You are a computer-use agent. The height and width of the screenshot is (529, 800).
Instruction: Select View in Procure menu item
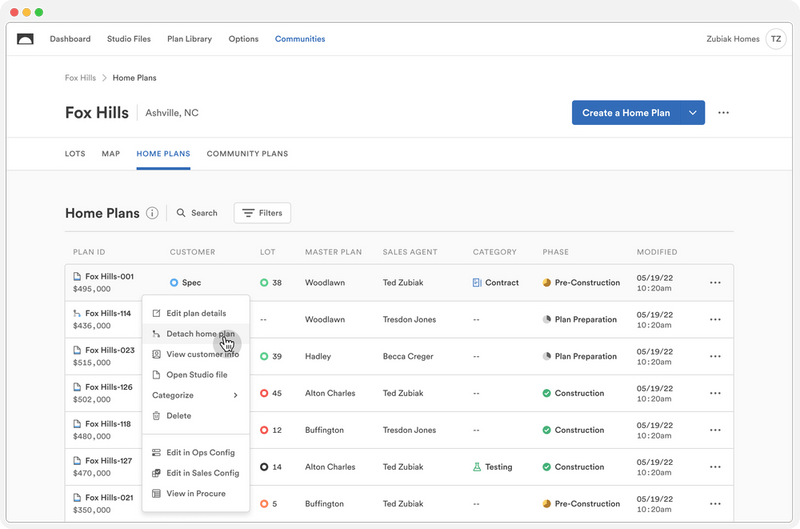(195, 493)
